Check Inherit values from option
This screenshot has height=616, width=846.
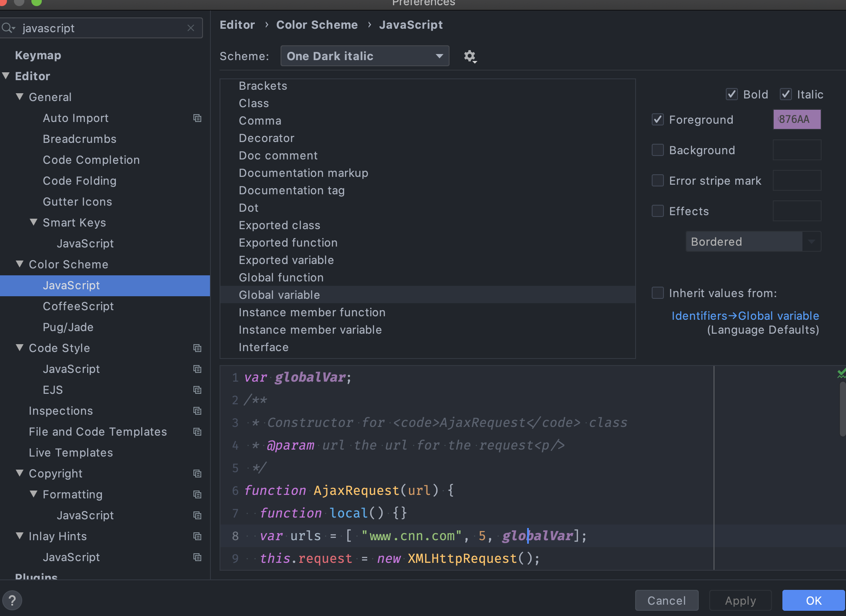[x=657, y=293]
